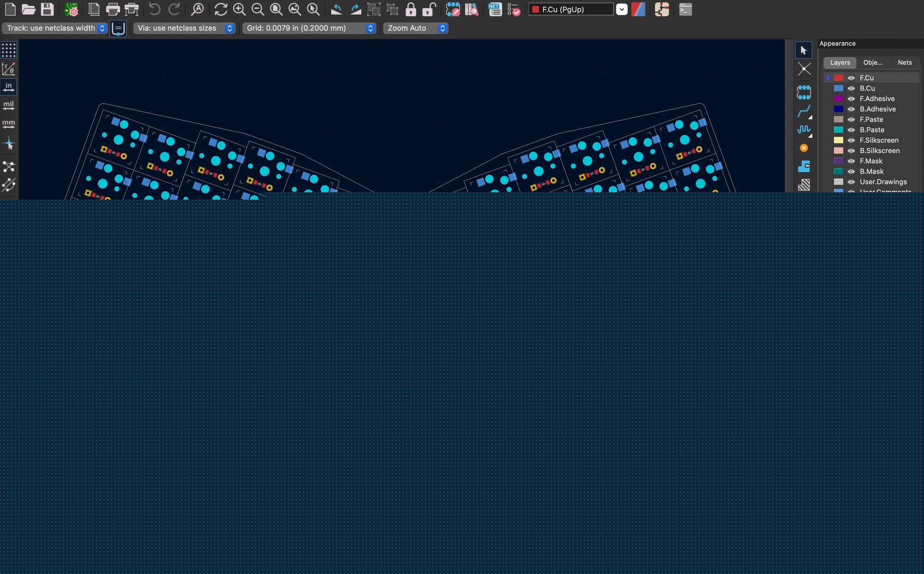Switch units to inches
The image size is (924, 574).
point(9,87)
